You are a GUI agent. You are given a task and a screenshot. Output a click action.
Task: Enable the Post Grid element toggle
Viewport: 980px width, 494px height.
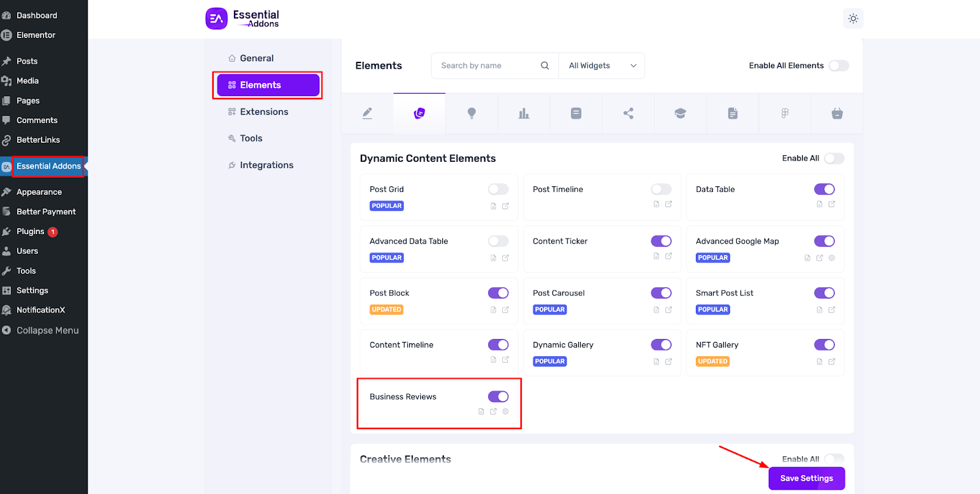coord(498,189)
